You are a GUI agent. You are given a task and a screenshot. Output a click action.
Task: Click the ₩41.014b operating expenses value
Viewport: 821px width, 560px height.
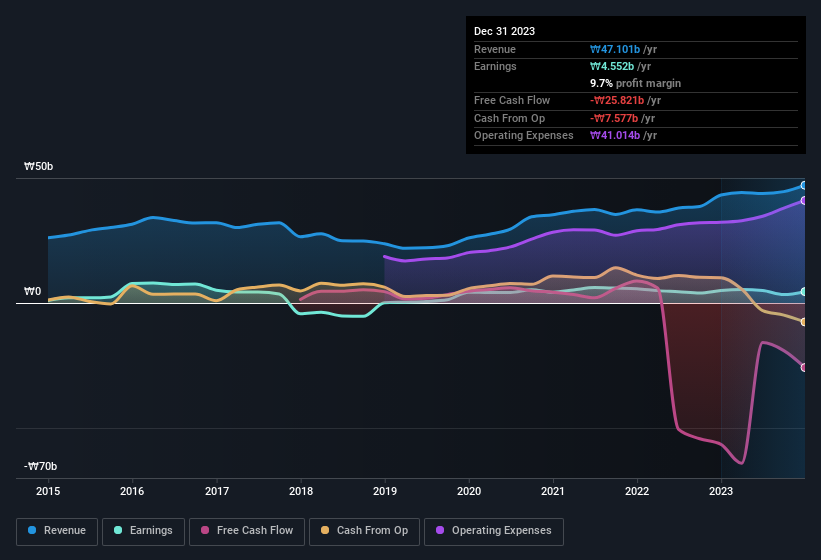615,136
